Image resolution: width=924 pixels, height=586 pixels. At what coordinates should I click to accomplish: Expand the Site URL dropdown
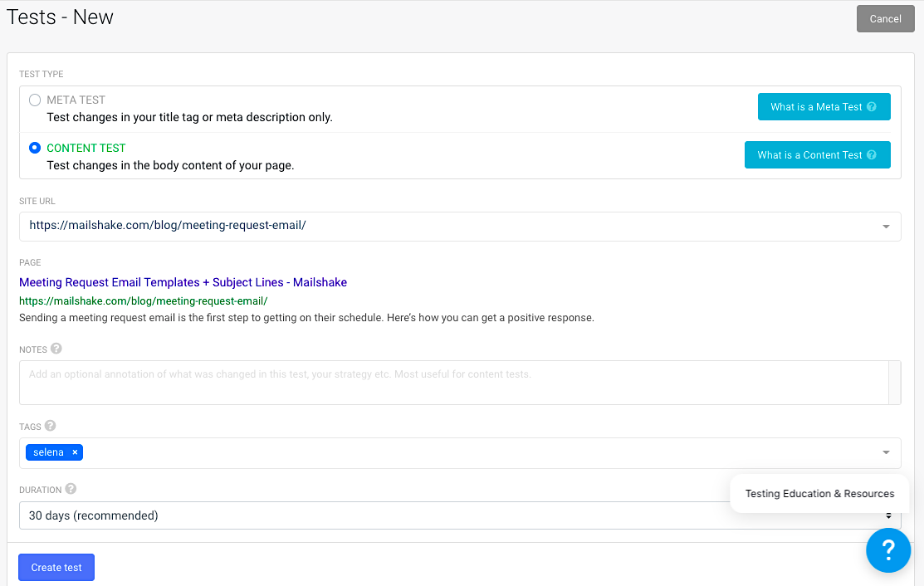tap(886, 226)
